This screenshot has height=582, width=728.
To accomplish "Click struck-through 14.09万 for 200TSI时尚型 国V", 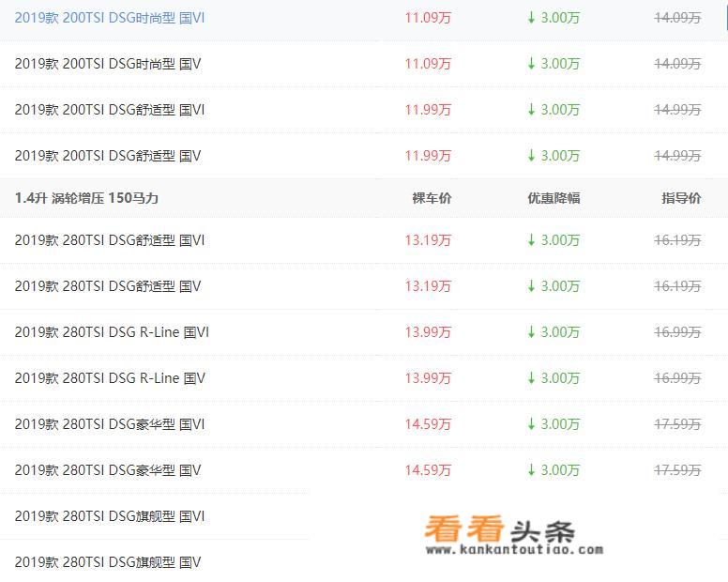I will pyautogui.click(x=678, y=64).
